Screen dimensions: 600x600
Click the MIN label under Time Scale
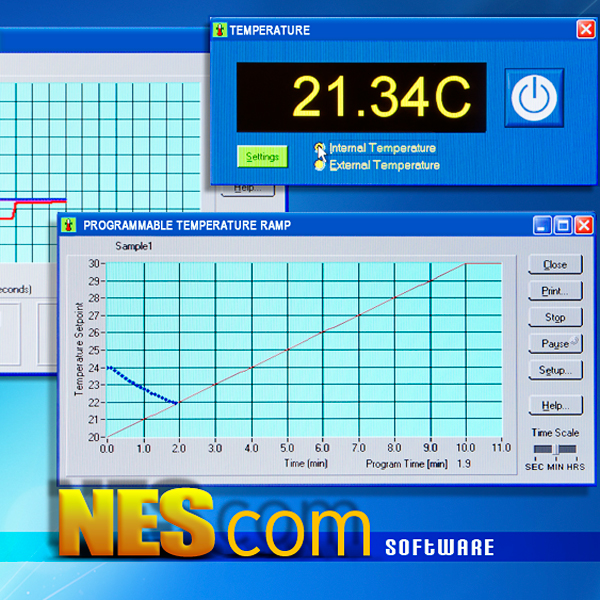[x=557, y=467]
